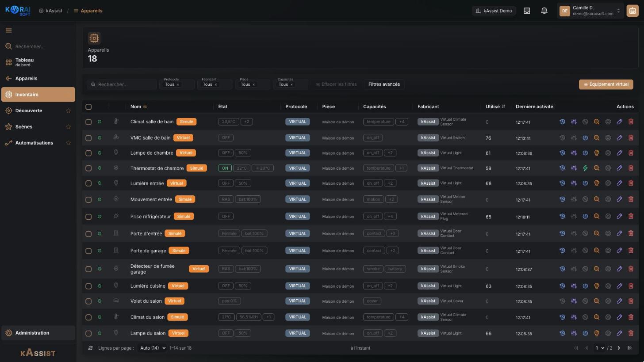
Task: Toggle power for VMC salle de bain
Action: click(x=585, y=138)
